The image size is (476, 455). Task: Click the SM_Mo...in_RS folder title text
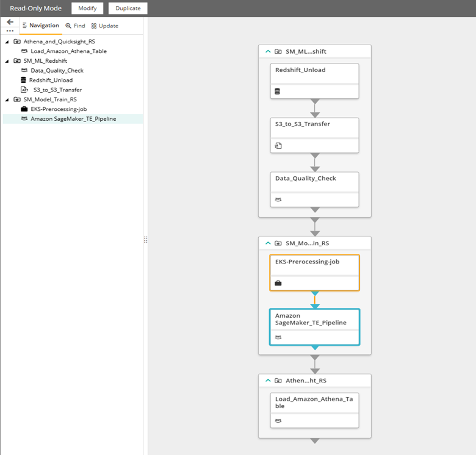click(x=307, y=243)
